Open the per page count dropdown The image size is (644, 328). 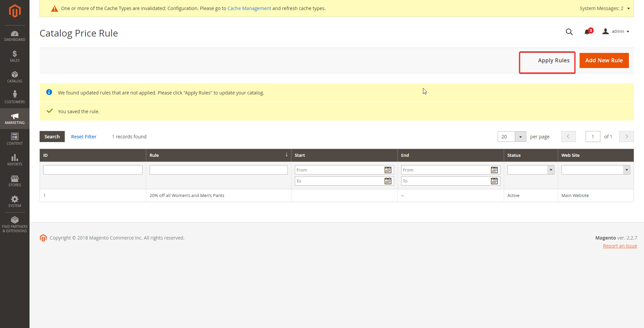coord(520,137)
